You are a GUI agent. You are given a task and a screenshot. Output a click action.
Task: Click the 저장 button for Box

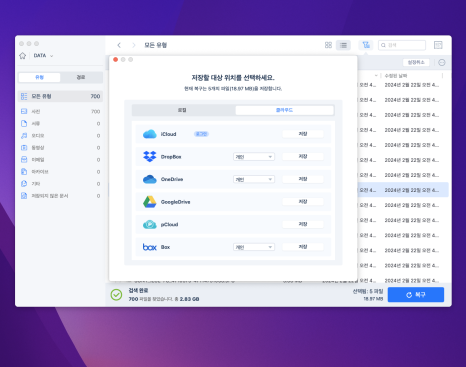click(303, 247)
